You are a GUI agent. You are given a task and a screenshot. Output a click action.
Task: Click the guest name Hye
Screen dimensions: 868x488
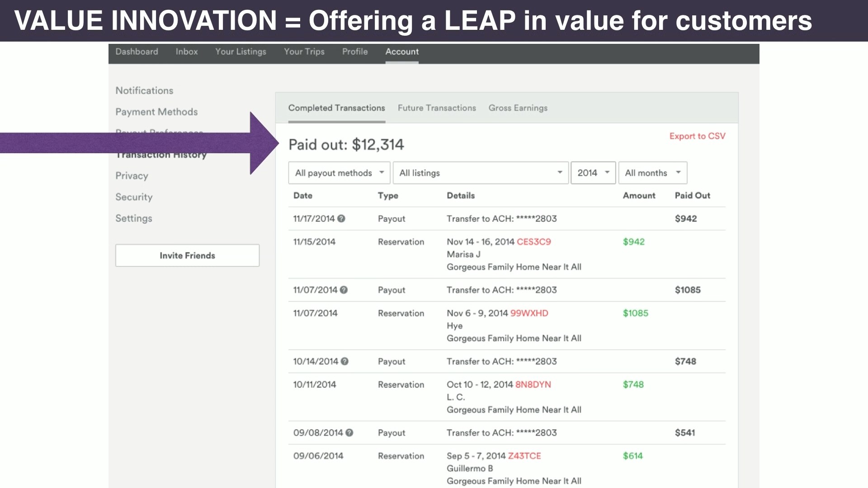pyautogui.click(x=454, y=326)
